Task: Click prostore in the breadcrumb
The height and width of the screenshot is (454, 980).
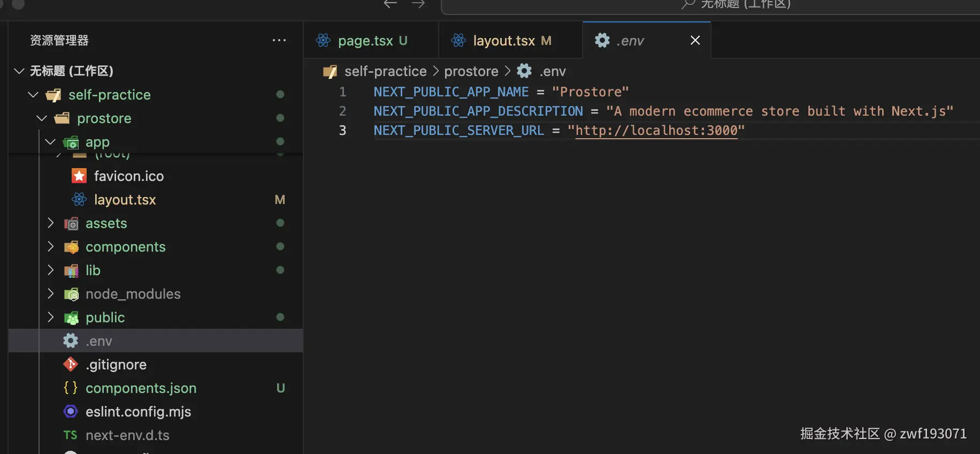Action: pos(471,71)
